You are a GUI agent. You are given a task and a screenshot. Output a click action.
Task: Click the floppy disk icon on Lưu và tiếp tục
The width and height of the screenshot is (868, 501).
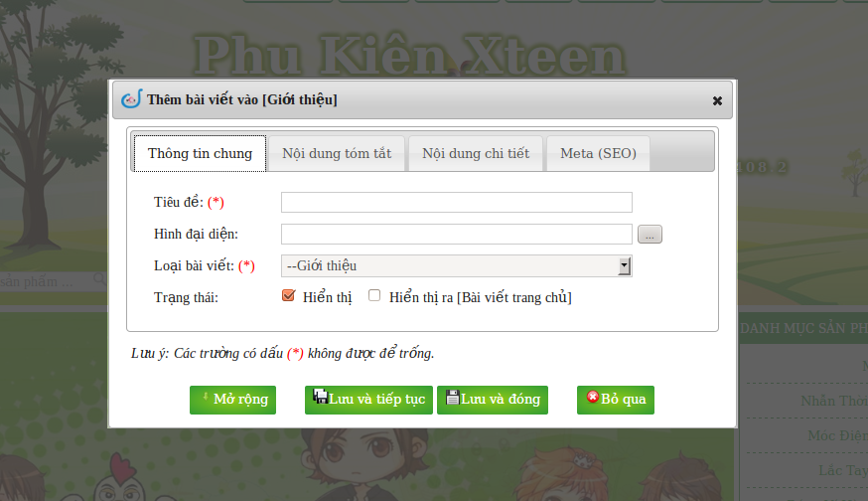(320, 397)
